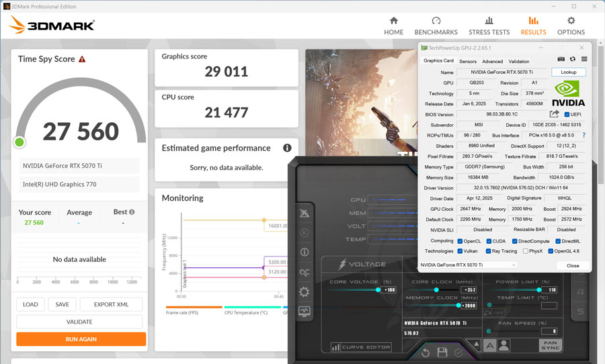This screenshot has height=364, width=605.
Task: Click the info icon beside Best score
Action: pyautogui.click(x=132, y=212)
